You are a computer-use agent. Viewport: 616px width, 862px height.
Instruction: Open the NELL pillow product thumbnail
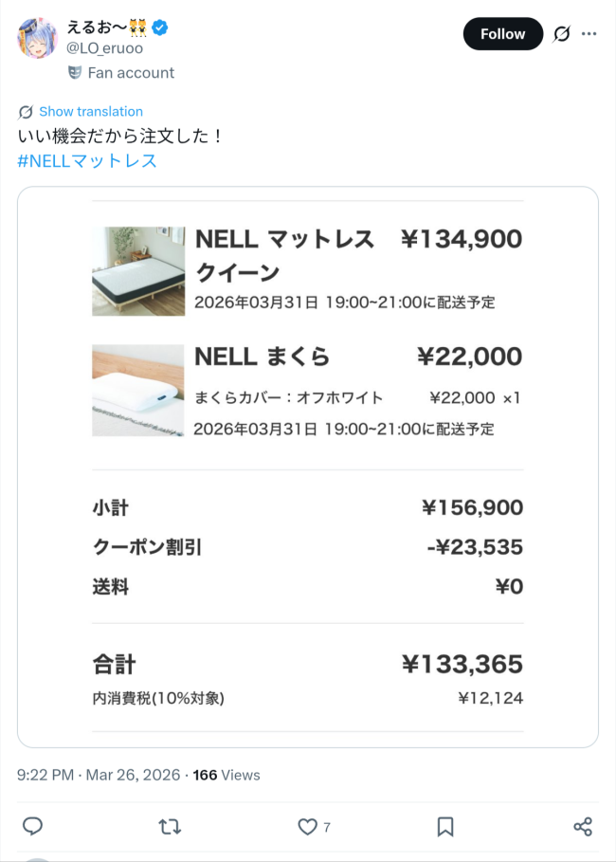pyautogui.click(x=138, y=390)
